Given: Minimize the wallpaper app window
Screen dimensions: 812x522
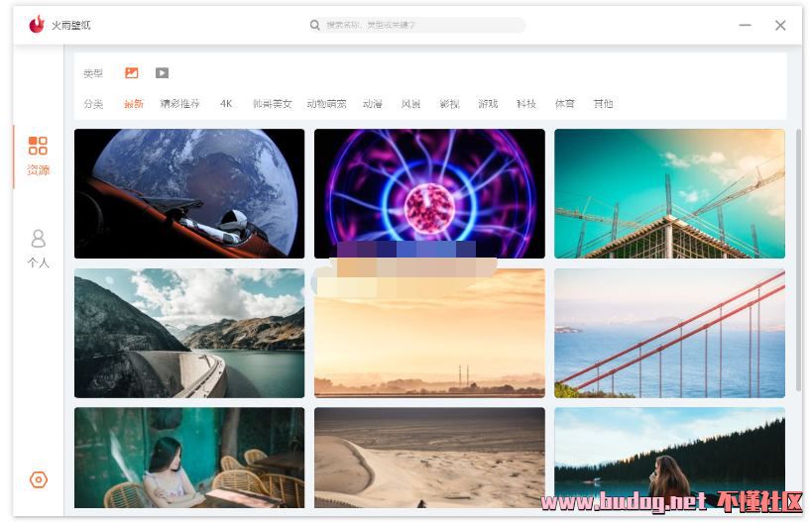Looking at the screenshot, I should tap(745, 25).
